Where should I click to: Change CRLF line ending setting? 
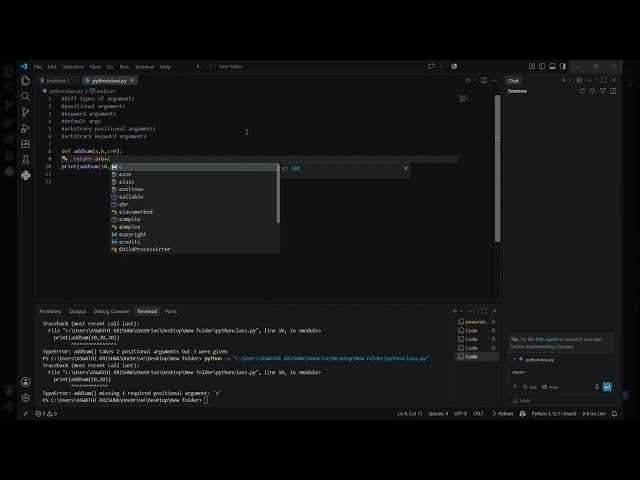pyautogui.click(x=478, y=413)
